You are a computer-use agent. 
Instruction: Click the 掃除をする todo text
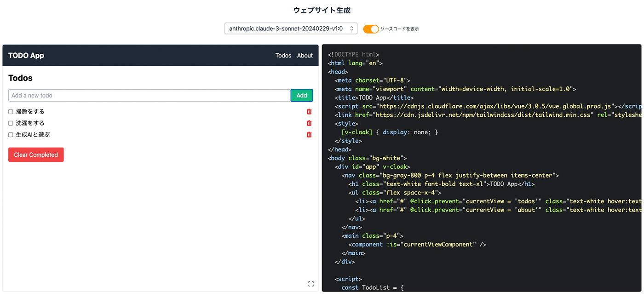point(30,112)
